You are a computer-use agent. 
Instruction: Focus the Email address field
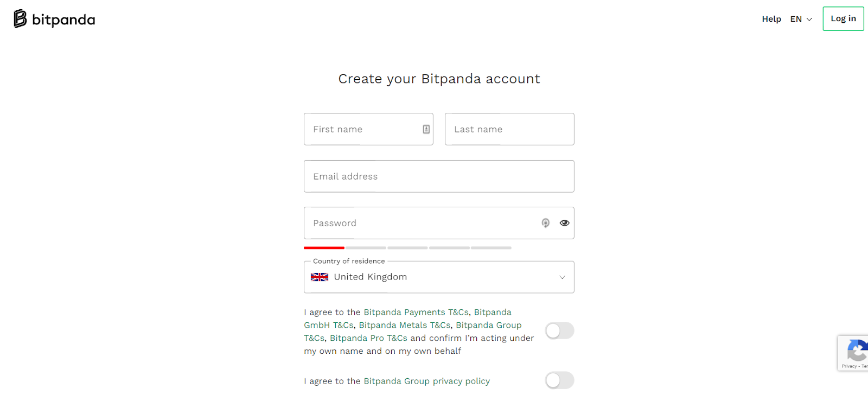(439, 176)
